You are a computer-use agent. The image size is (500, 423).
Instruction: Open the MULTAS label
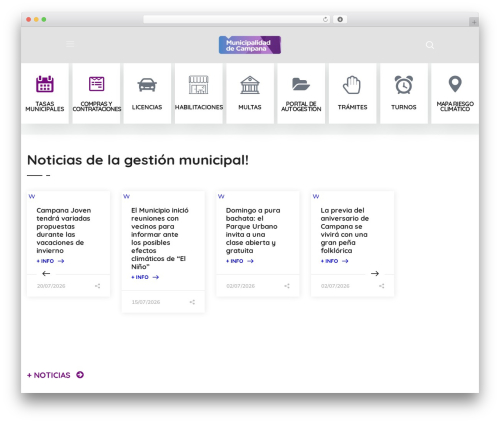click(x=250, y=107)
